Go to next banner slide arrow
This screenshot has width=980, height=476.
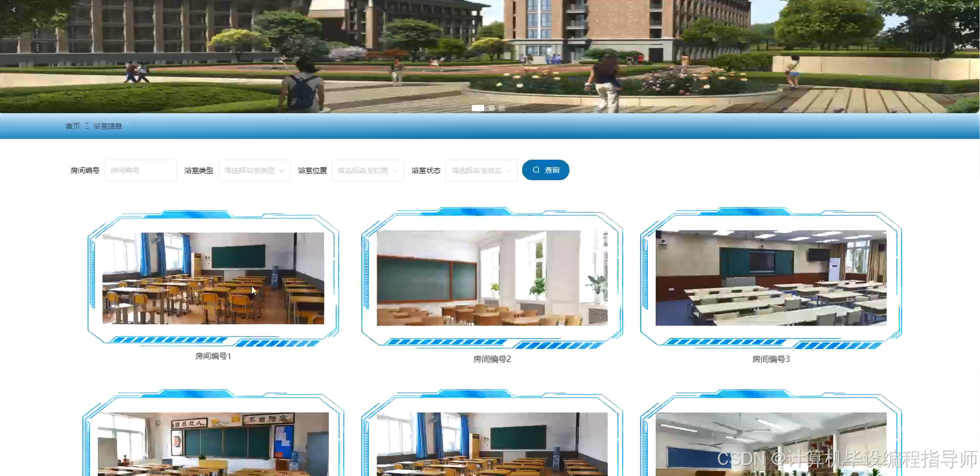click(962, 10)
